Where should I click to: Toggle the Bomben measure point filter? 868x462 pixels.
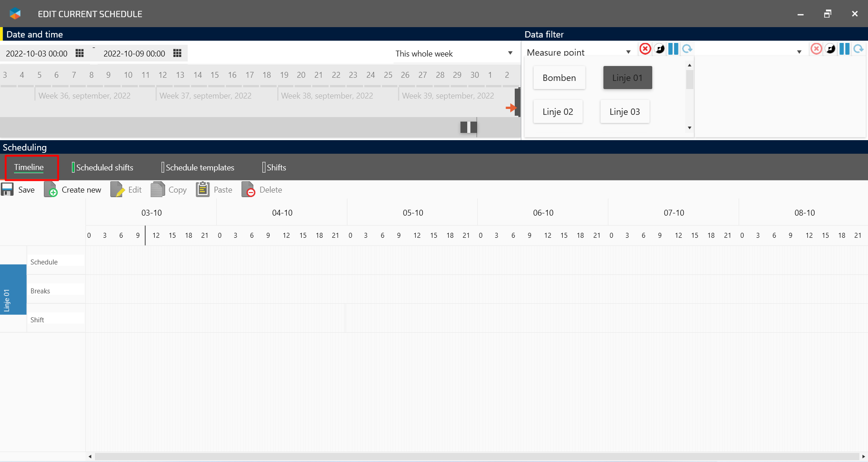point(559,78)
